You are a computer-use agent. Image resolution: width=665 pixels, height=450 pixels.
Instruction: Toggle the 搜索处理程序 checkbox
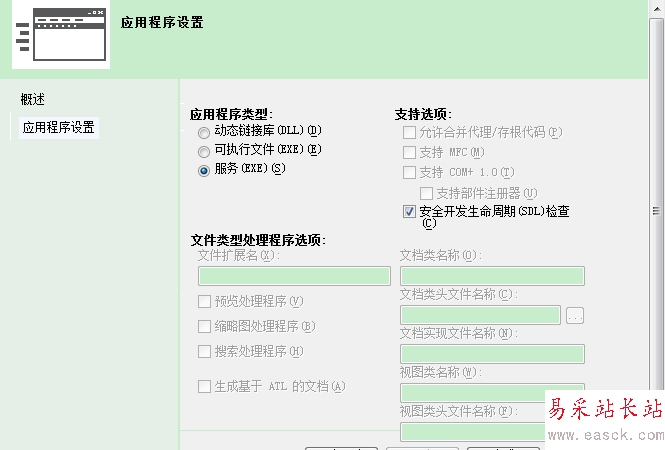point(205,351)
